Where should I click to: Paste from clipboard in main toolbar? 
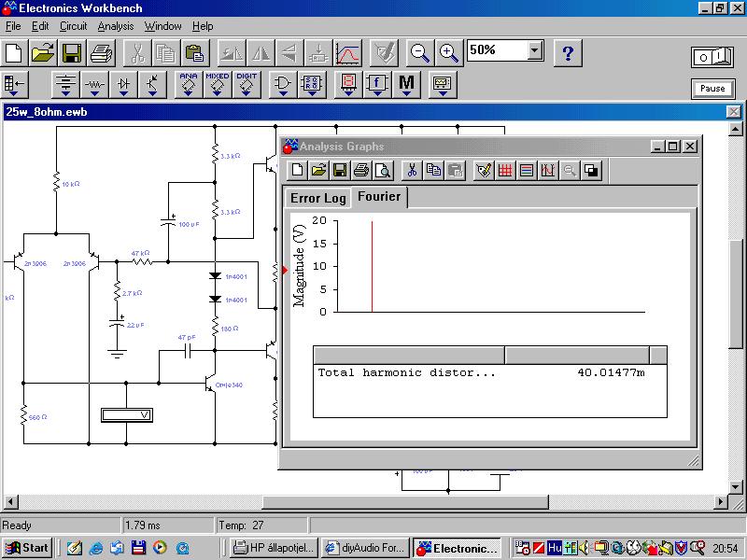pos(195,53)
